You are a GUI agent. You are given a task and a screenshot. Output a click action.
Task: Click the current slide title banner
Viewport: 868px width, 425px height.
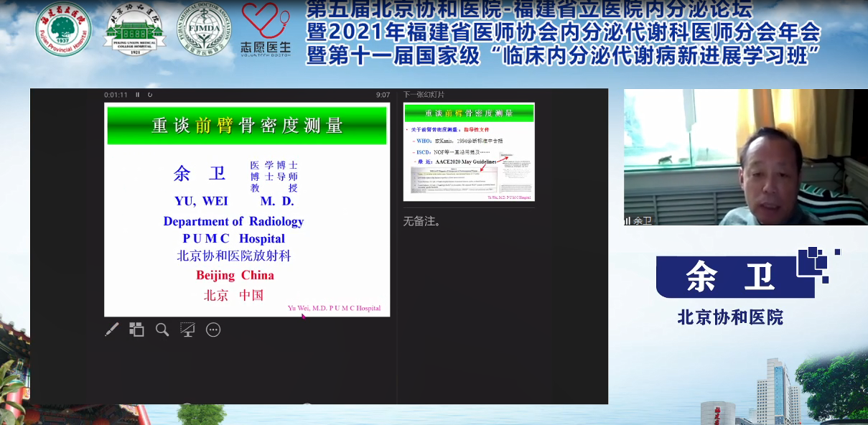247,125
